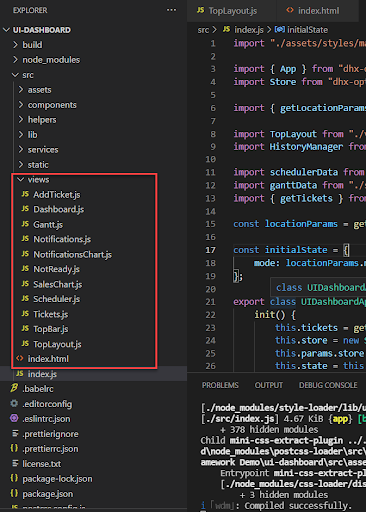The image size is (366, 512).
Task: Click the JS icon of AddTicket.js
Action: [x=25, y=194]
